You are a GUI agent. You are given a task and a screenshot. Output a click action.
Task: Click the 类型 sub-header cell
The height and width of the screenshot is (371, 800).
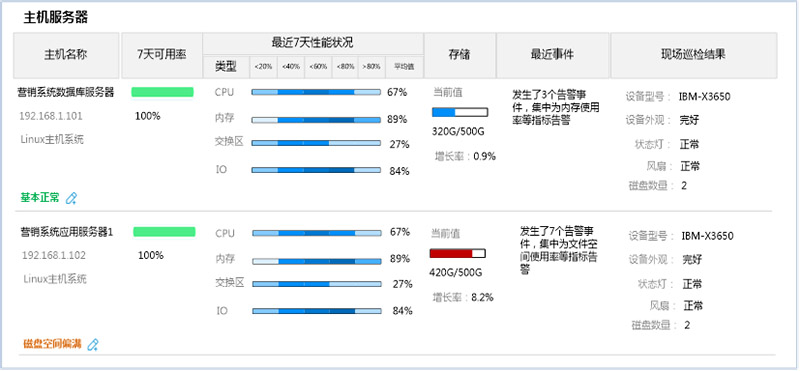click(x=226, y=66)
